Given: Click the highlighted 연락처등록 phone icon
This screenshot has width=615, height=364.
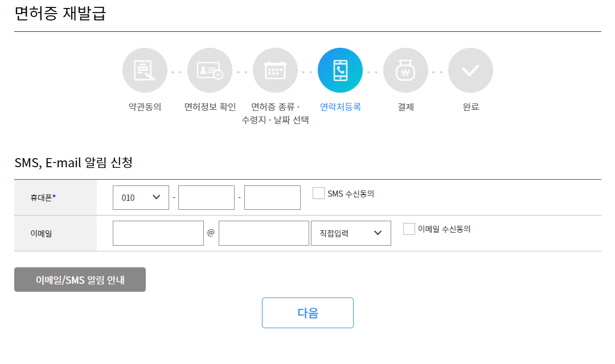Looking at the screenshot, I should click(340, 70).
